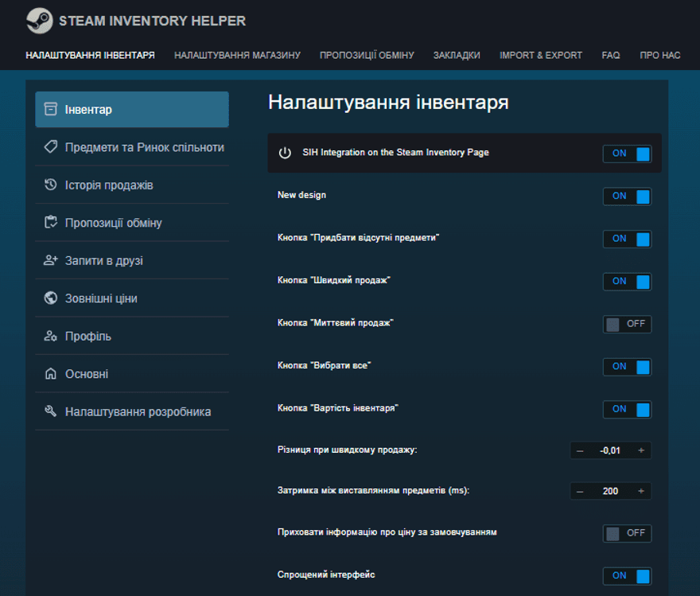Enable Приховати інформацію про ціну за замовчуванням
This screenshot has height=596, width=700.
(627, 533)
